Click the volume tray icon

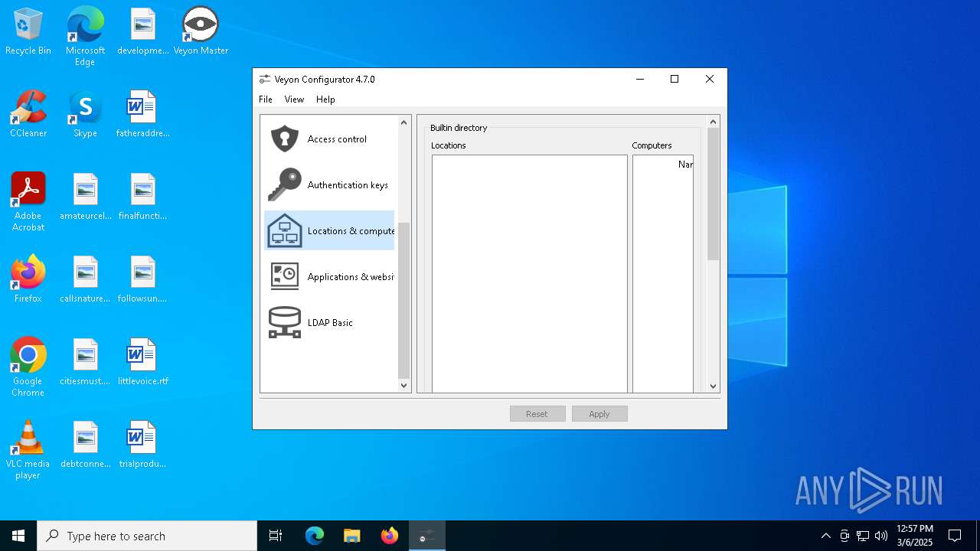coord(881,536)
